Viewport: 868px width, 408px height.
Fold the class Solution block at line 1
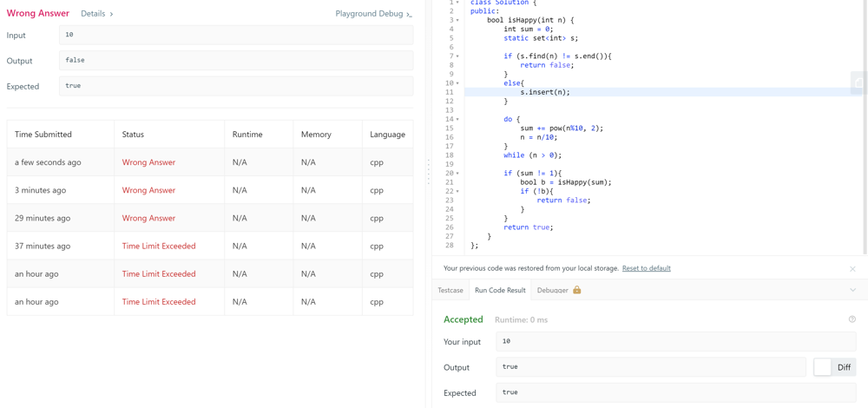pyautogui.click(x=457, y=3)
